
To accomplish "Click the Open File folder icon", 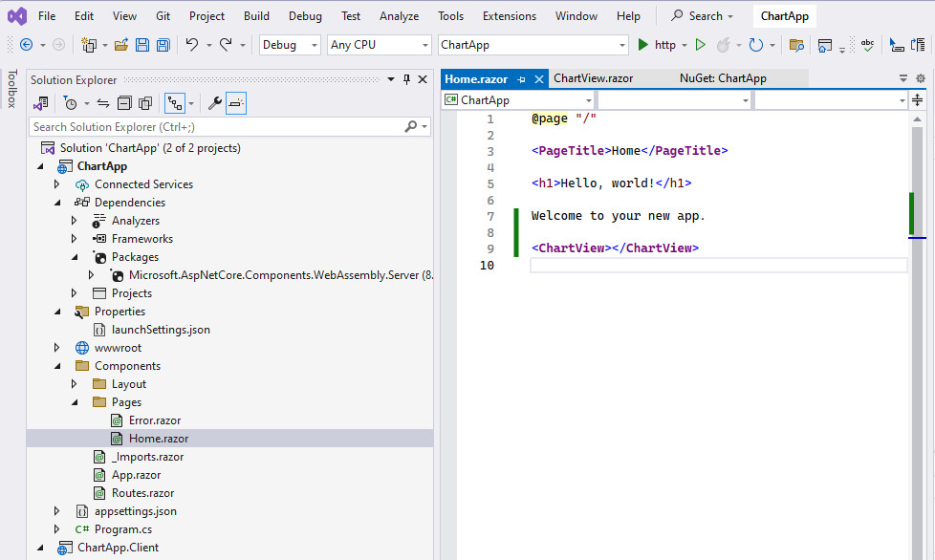I will pyautogui.click(x=121, y=45).
